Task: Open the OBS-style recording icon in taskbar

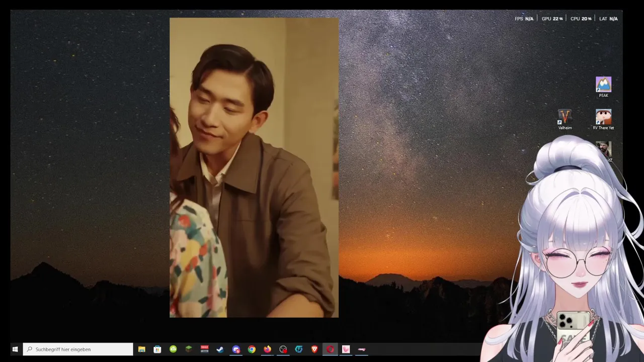Action: pyautogui.click(x=283, y=349)
